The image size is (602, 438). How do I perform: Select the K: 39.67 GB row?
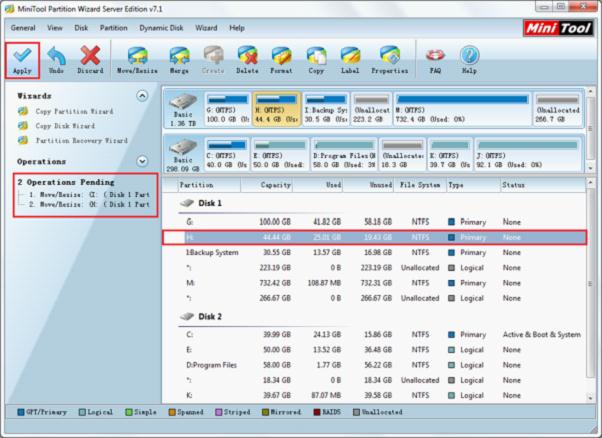click(374, 395)
